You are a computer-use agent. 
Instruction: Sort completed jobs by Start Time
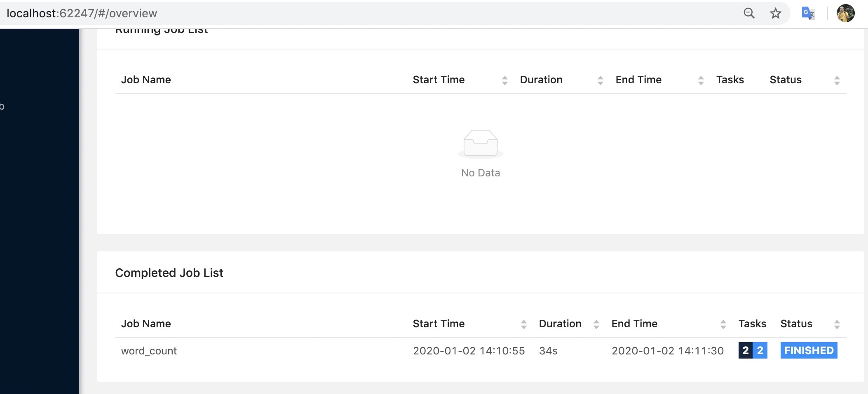pyautogui.click(x=523, y=324)
